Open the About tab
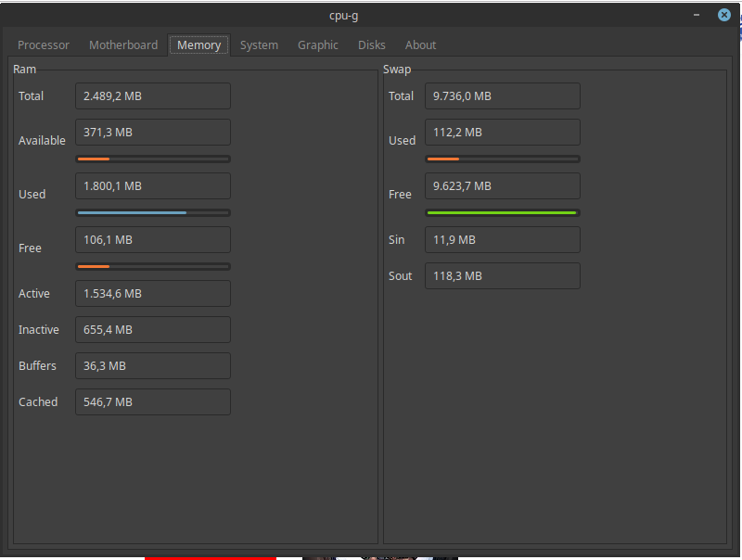The image size is (742, 560). click(x=420, y=45)
